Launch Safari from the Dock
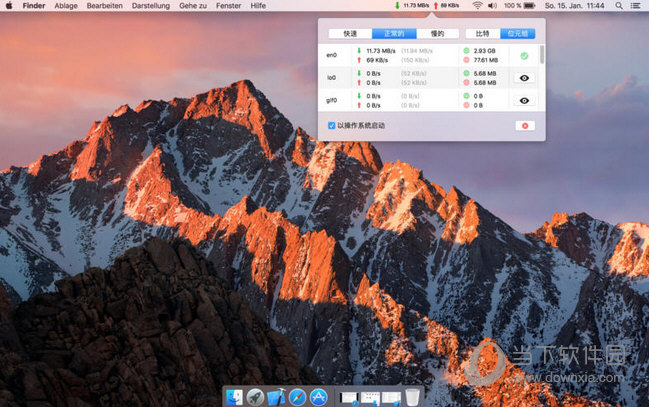Image resolution: width=649 pixels, height=407 pixels. click(298, 397)
